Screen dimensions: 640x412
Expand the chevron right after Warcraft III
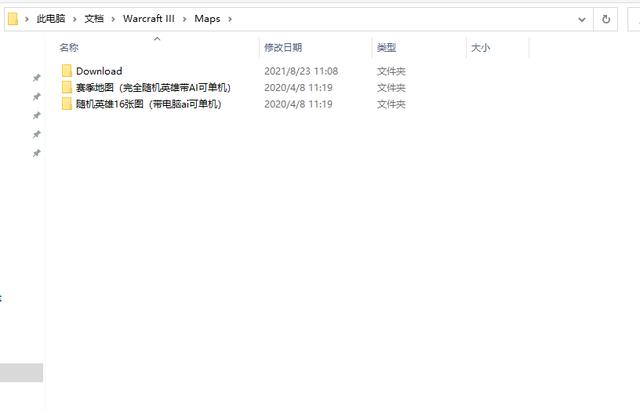coord(185,19)
